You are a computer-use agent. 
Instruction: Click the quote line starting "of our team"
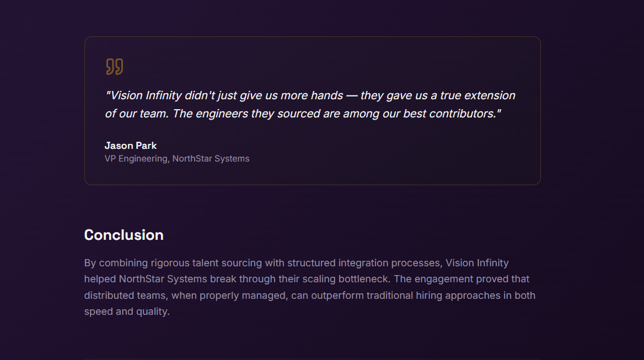pos(303,114)
